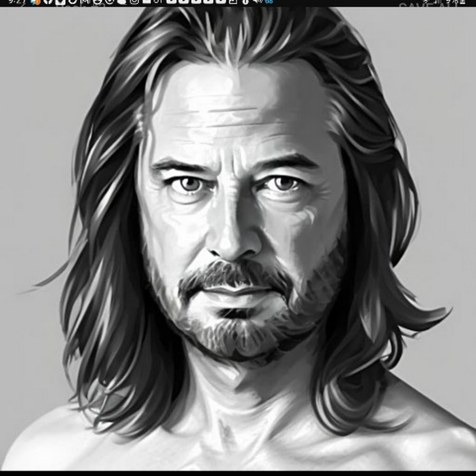Open the Facebook notification icon in status bar
Viewport: 476px width, 476px height.
(48, 2)
